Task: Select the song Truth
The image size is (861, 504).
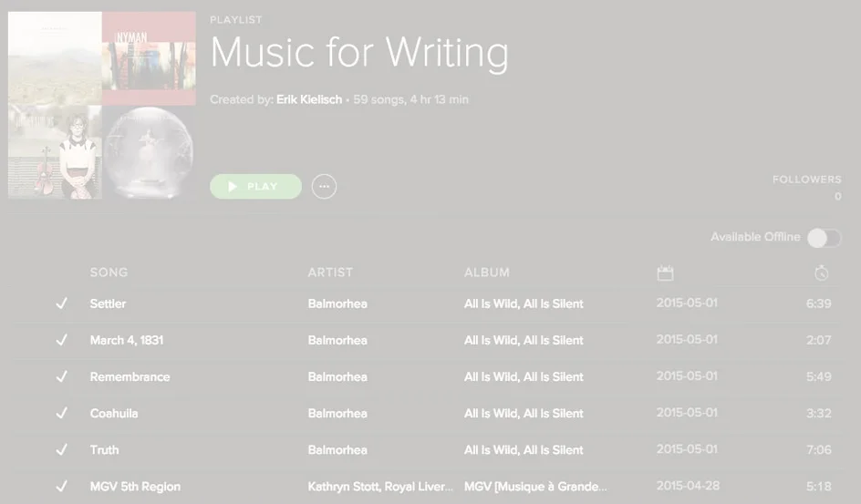Action: click(104, 450)
